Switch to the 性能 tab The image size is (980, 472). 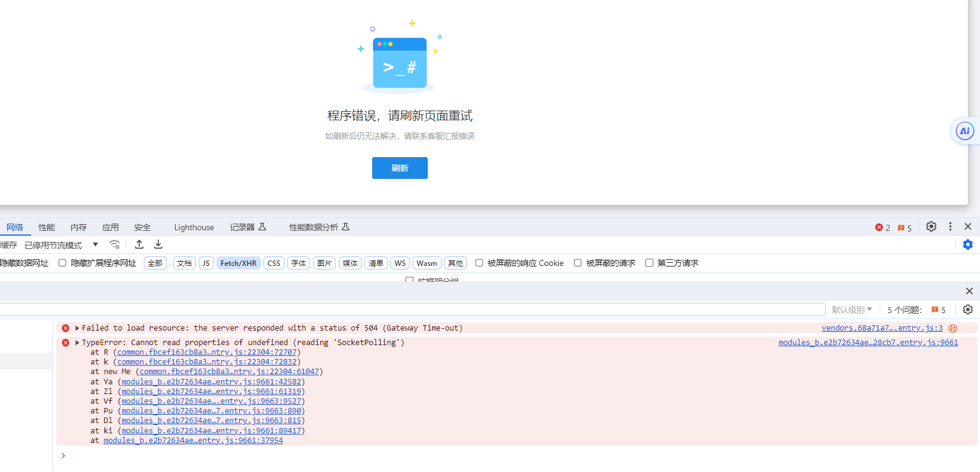point(47,227)
